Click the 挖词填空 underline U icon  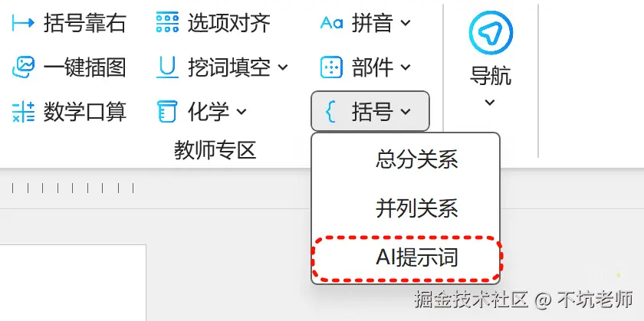tap(167, 67)
